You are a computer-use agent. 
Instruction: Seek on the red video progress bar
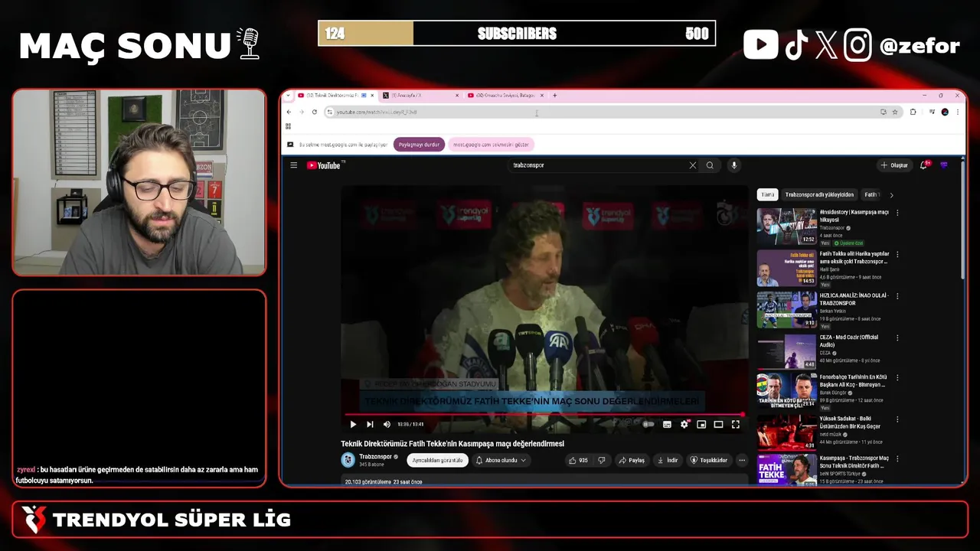pos(544,415)
